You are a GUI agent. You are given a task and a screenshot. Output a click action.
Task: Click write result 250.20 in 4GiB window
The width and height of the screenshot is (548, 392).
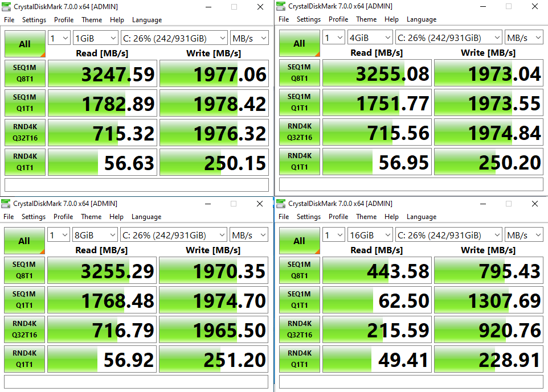[x=489, y=161]
